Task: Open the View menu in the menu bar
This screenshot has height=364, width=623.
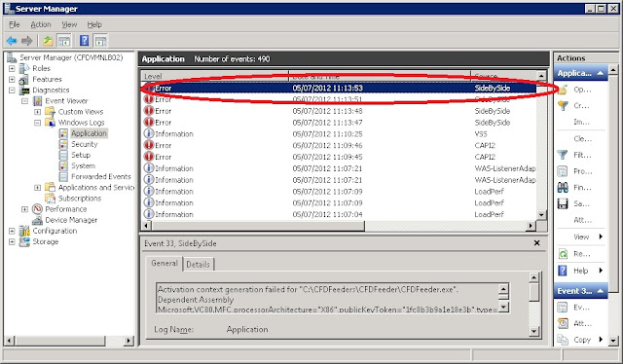Action: (69, 24)
